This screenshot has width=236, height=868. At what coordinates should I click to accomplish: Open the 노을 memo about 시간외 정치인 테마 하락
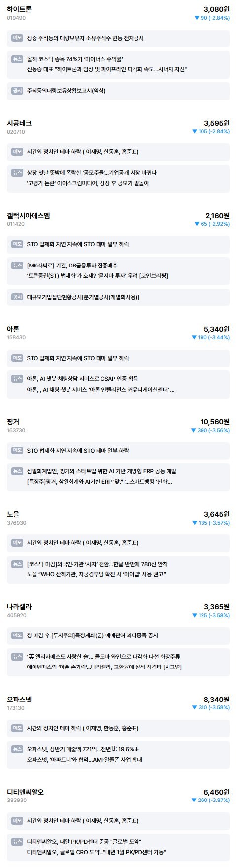pos(118,543)
